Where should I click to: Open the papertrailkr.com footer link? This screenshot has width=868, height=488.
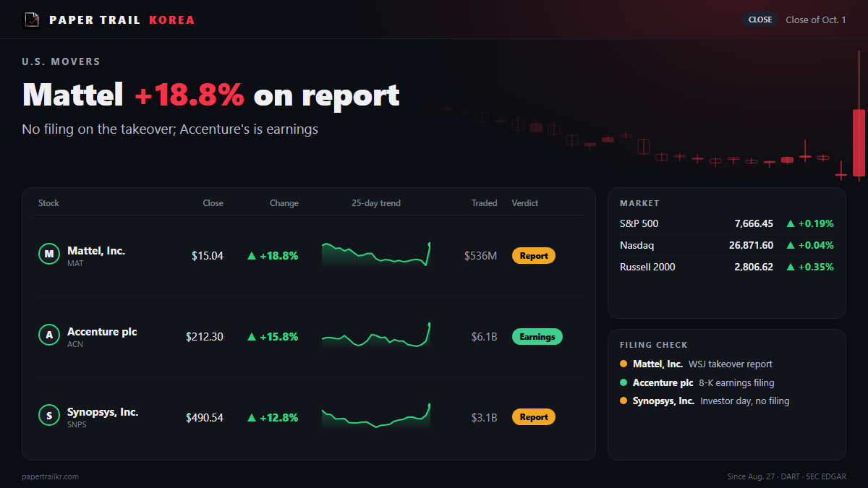coord(51,476)
